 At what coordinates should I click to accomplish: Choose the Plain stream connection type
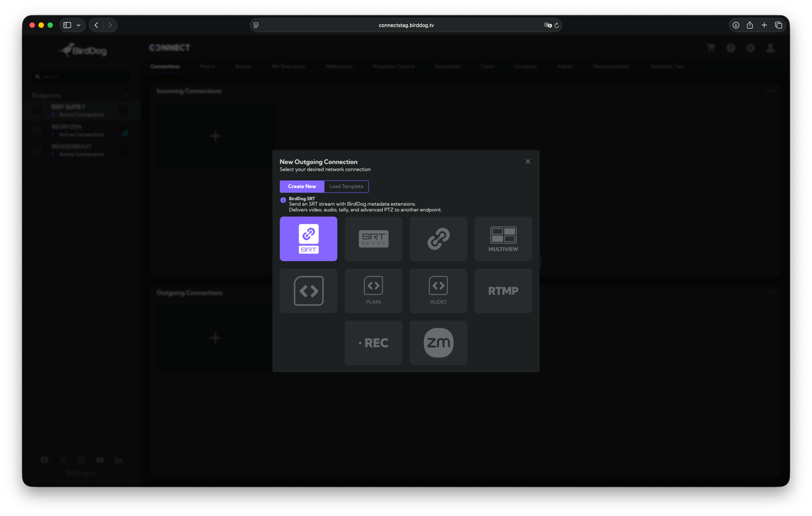coord(373,290)
